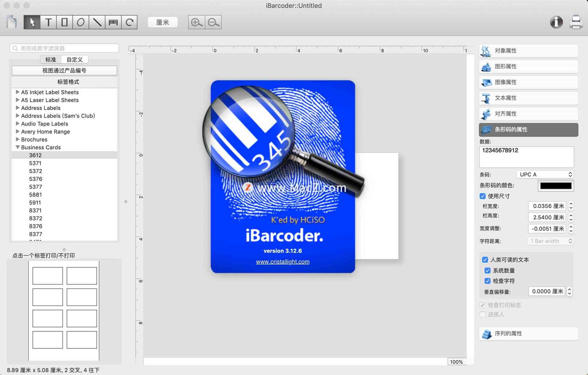Click the new document clipboard icon
Viewport: 588px width, 375px height.
tap(12, 22)
